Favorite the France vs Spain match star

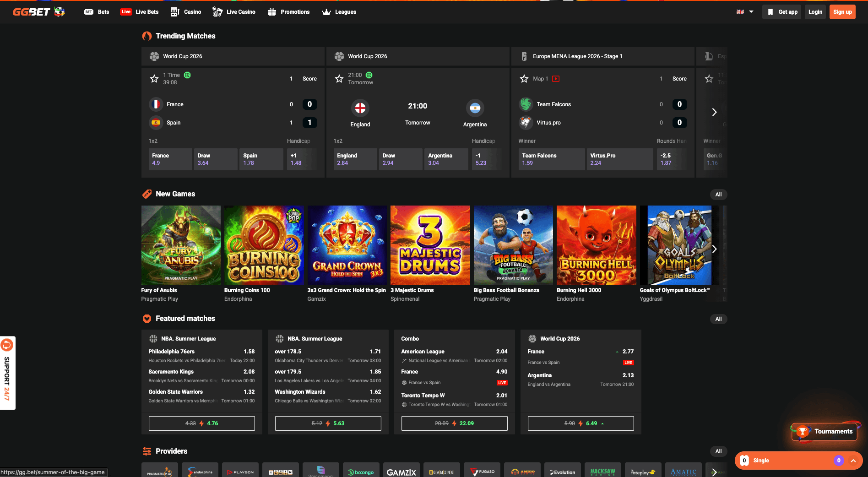click(154, 79)
